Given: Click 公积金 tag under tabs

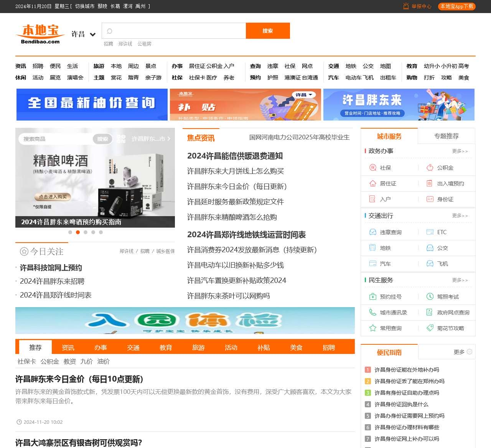Looking at the screenshot, I should tap(50, 361).
